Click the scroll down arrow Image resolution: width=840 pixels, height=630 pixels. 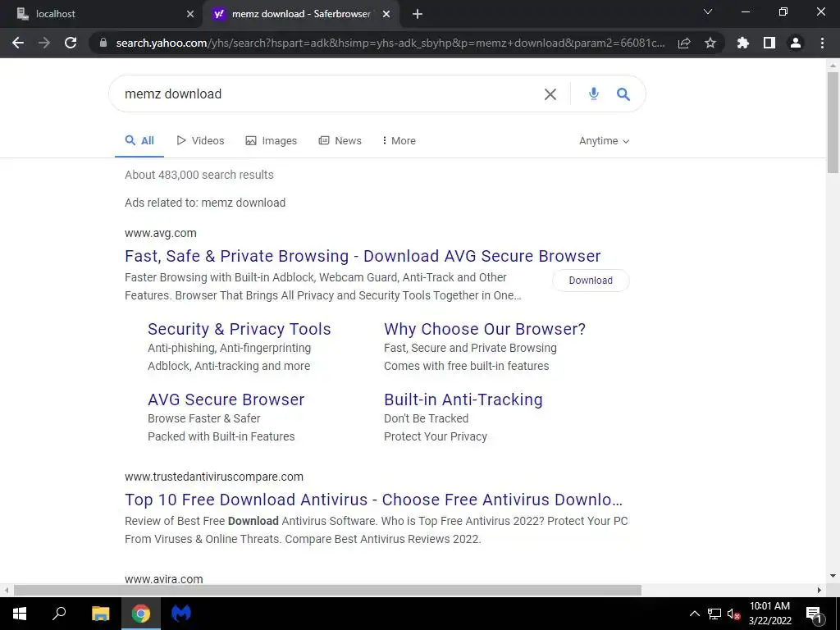(x=833, y=577)
